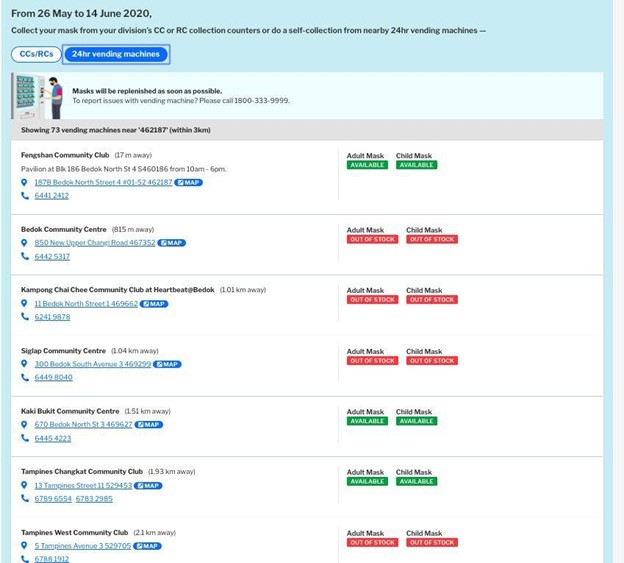Click Fengshan Adult Mask AVAILABLE badge
The image size is (624, 563).
coord(367,165)
